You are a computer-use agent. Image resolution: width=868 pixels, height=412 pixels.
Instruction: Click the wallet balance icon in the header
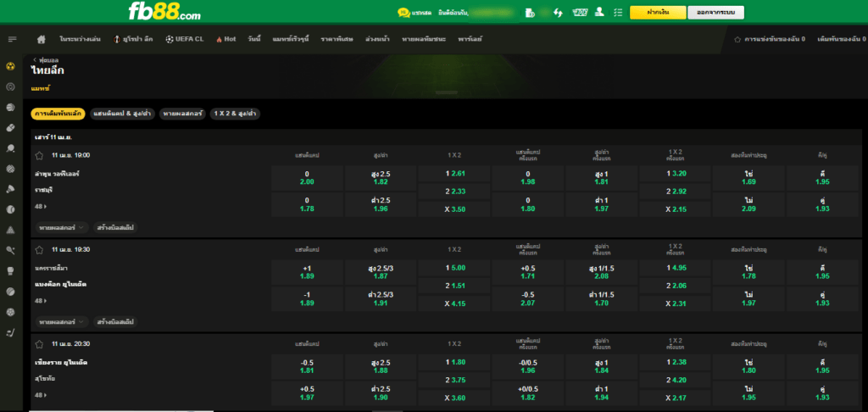(529, 12)
